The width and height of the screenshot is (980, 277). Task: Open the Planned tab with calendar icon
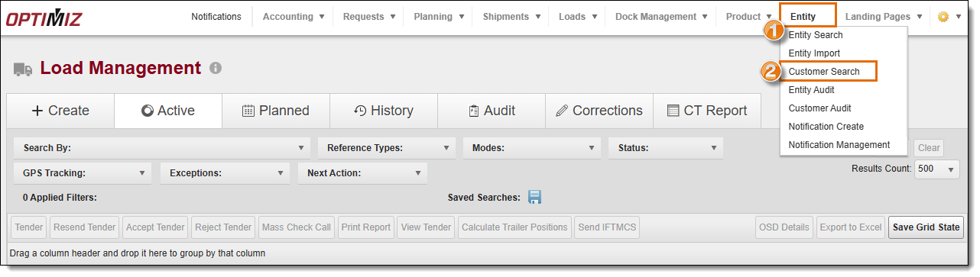click(276, 111)
